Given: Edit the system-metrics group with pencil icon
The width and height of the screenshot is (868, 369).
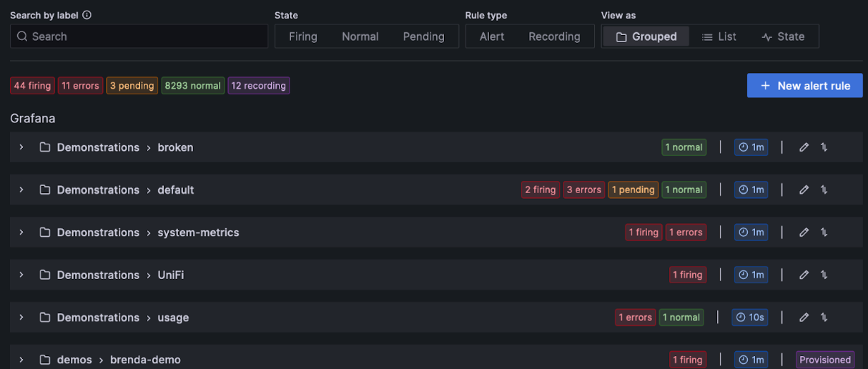Looking at the screenshot, I should [804, 232].
